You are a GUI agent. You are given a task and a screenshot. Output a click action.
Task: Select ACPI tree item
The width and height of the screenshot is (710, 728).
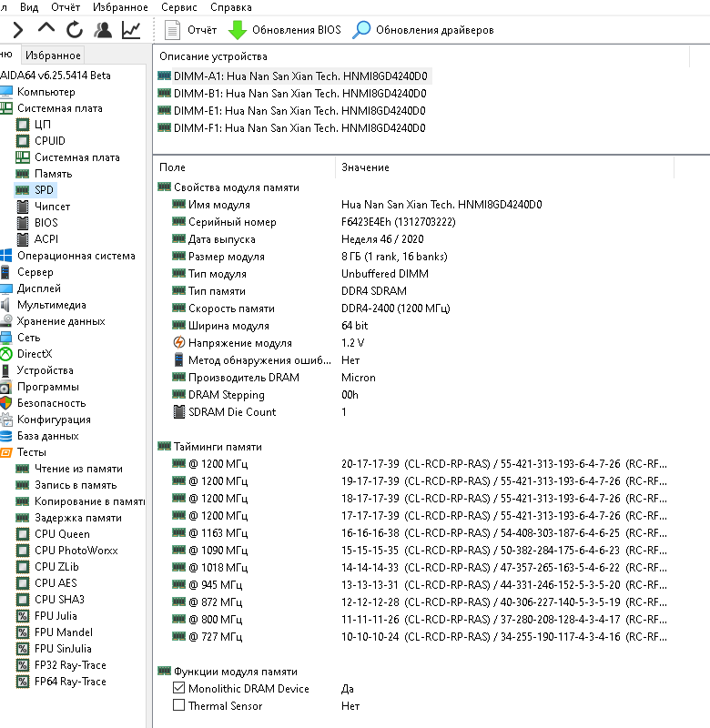tap(46, 239)
